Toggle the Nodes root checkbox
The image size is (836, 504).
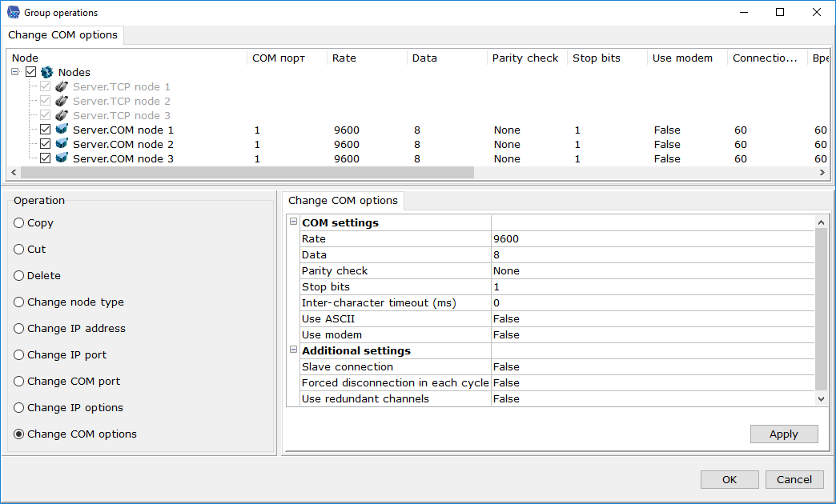pyautogui.click(x=31, y=72)
